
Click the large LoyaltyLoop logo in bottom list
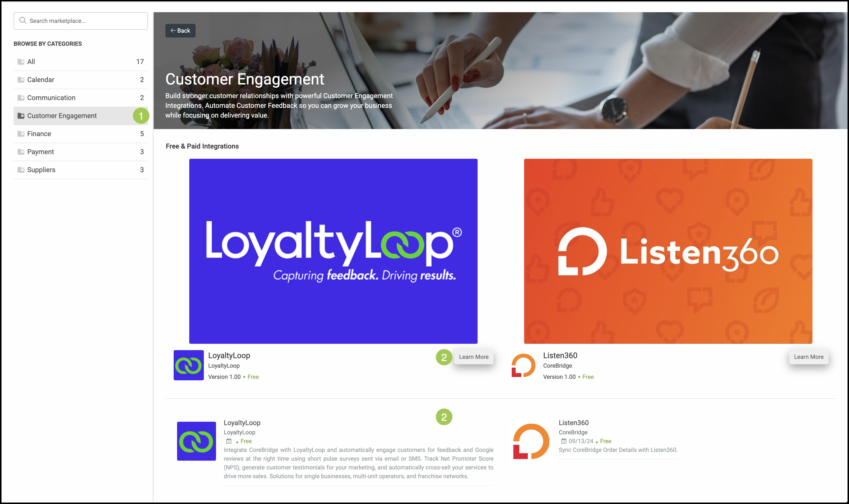196,441
